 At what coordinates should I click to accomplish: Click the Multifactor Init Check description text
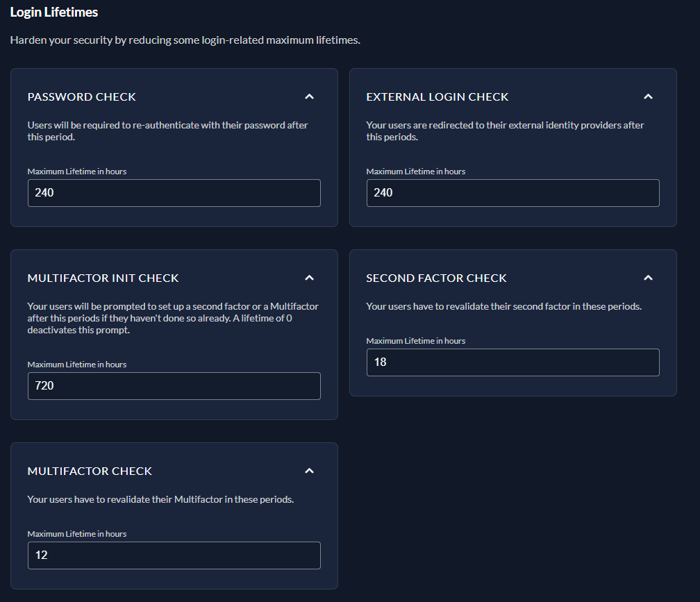point(173,318)
